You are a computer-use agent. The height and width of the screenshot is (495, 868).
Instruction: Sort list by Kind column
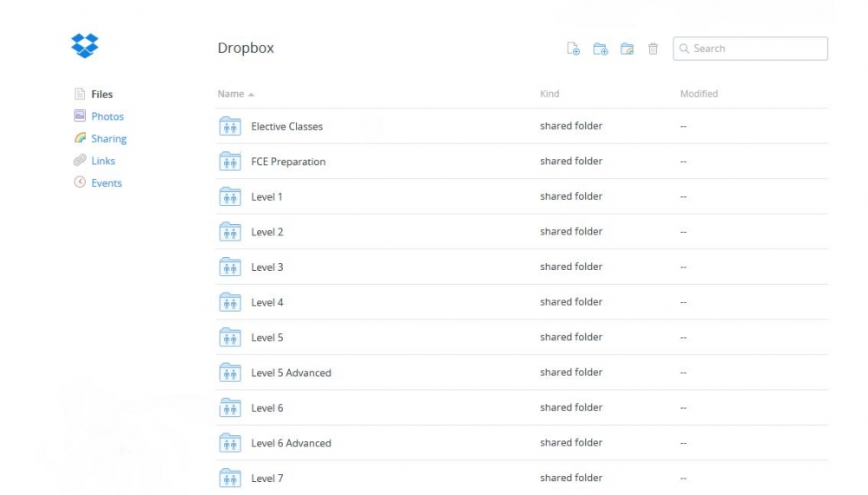click(549, 94)
